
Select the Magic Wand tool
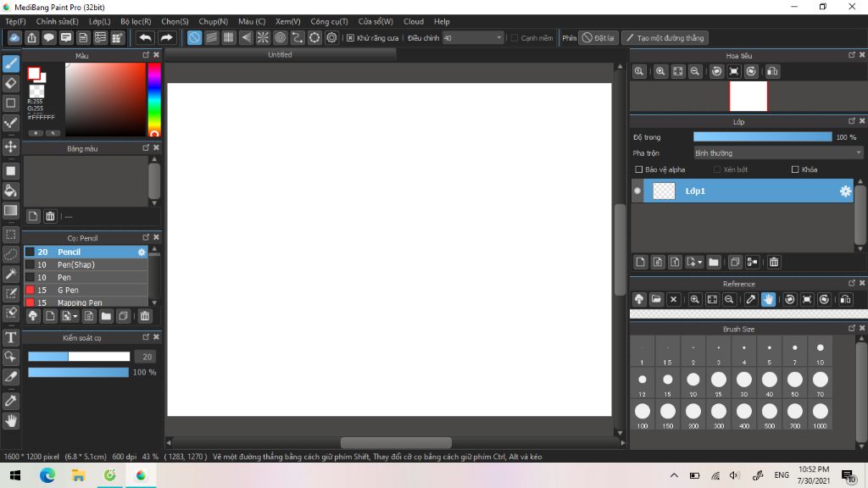click(x=10, y=274)
